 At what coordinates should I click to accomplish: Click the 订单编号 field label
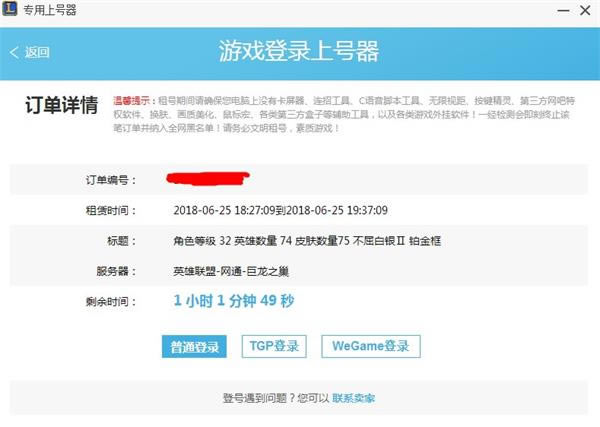(111, 180)
